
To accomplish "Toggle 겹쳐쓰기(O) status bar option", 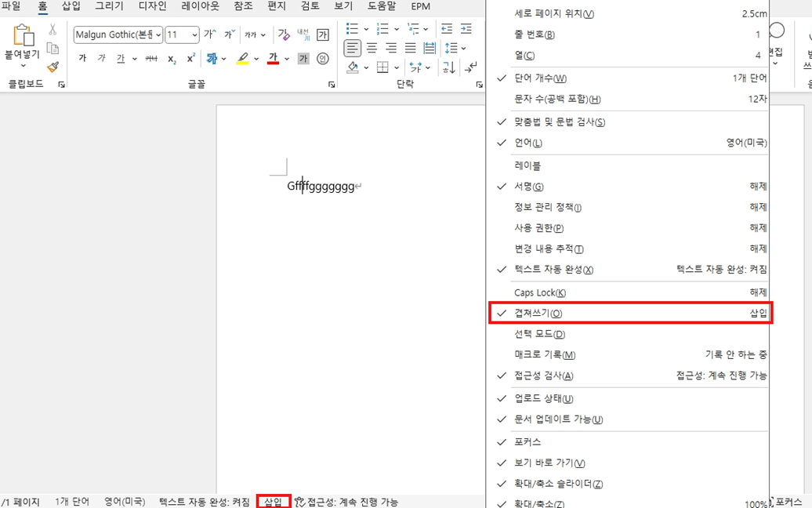I will pos(630,314).
